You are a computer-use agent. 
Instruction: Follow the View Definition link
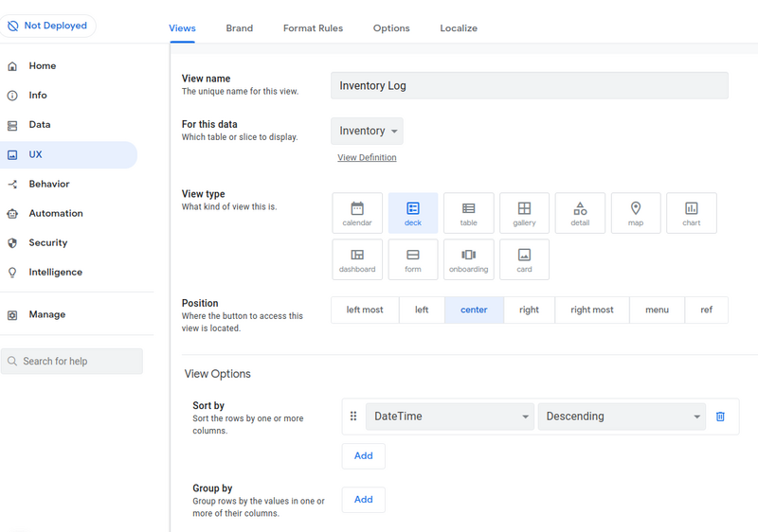367,157
